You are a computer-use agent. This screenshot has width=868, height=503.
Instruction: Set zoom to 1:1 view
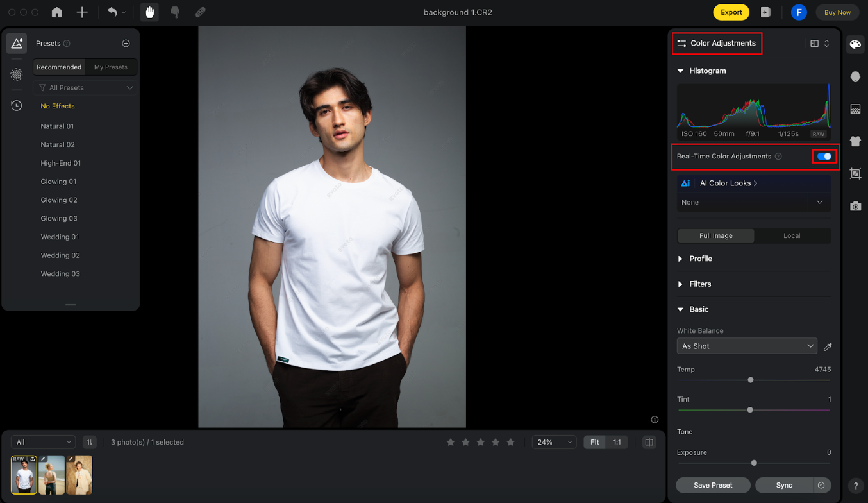(x=617, y=442)
